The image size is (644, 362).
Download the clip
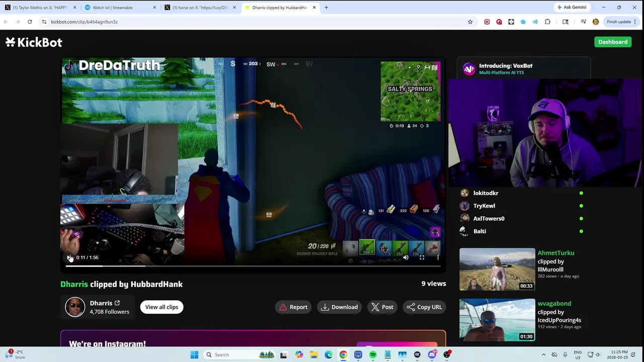340,307
